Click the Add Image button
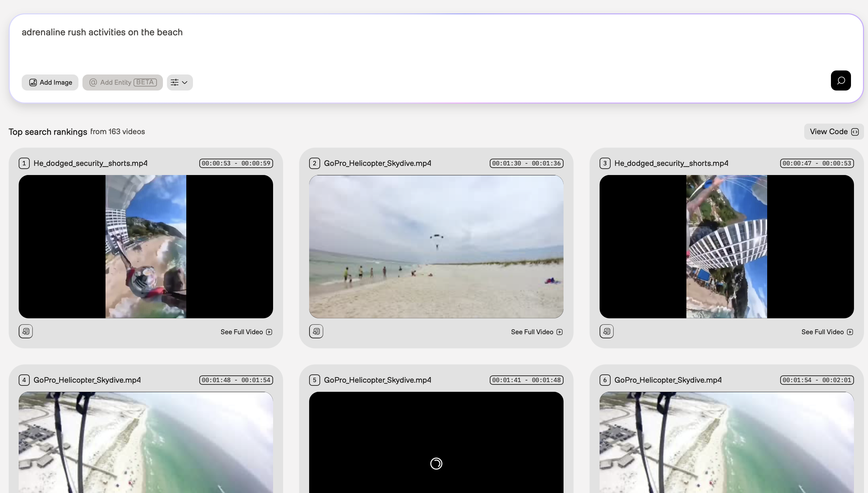This screenshot has height=493, width=868. [50, 83]
